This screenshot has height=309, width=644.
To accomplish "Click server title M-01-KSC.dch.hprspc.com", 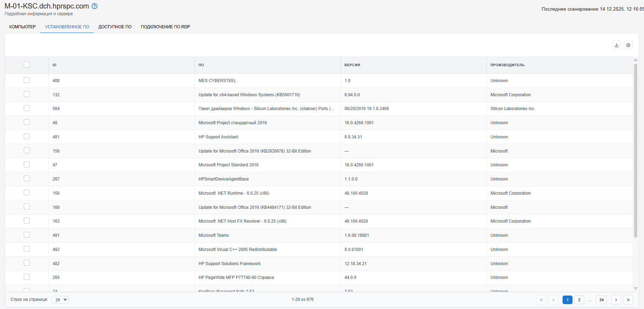I will click(x=47, y=6).
